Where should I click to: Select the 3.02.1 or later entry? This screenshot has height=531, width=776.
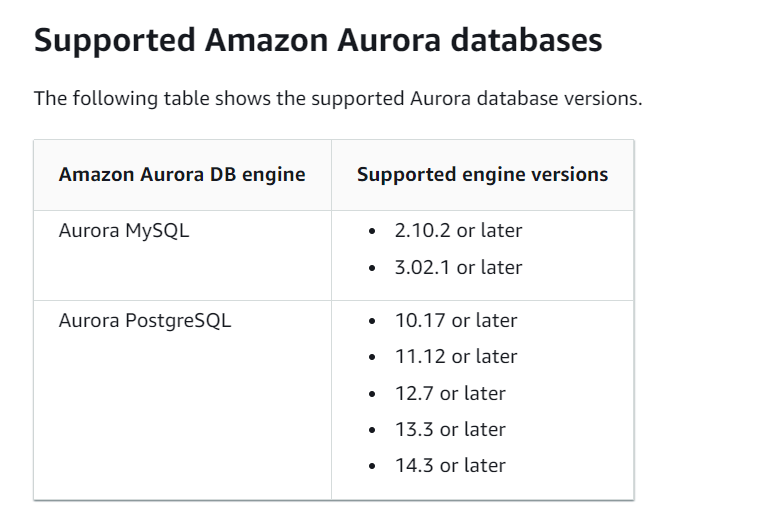458,268
